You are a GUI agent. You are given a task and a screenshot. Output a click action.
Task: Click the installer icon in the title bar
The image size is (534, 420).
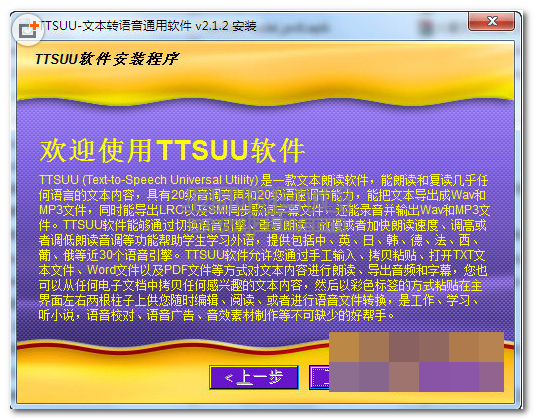pos(28,29)
